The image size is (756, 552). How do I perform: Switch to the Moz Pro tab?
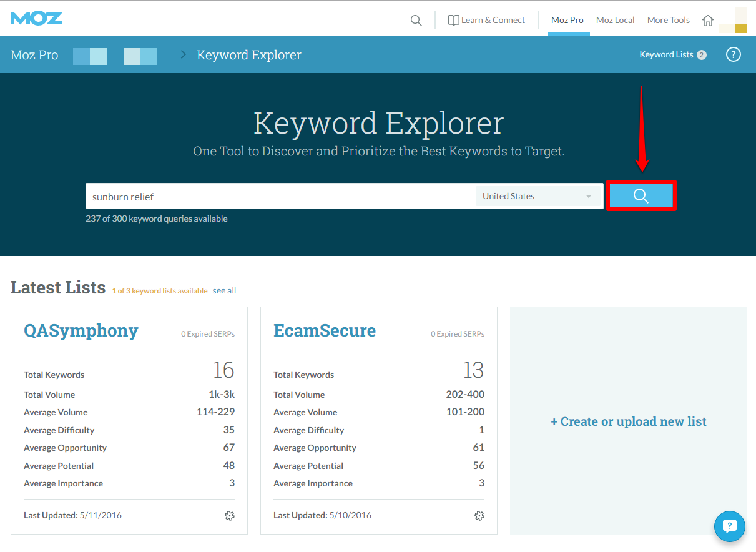tap(567, 20)
